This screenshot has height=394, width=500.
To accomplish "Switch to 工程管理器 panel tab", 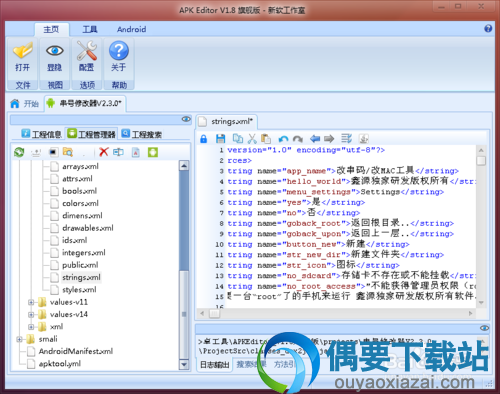I will click(x=91, y=134).
